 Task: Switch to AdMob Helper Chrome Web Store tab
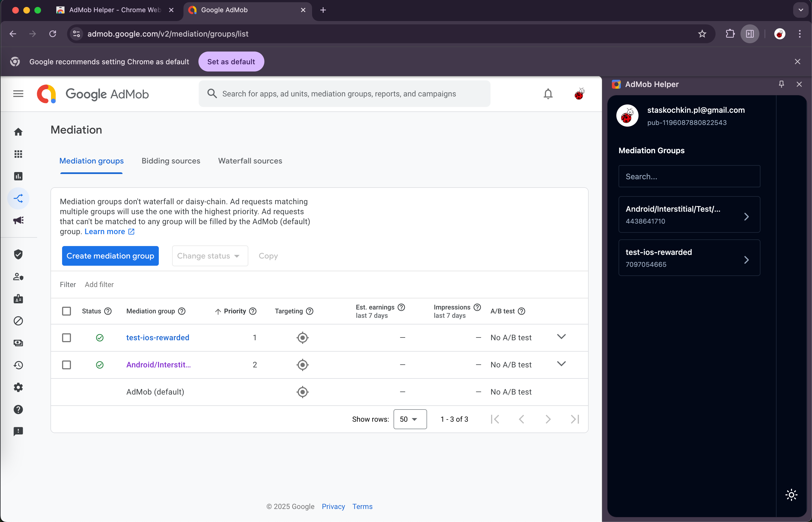click(115, 10)
